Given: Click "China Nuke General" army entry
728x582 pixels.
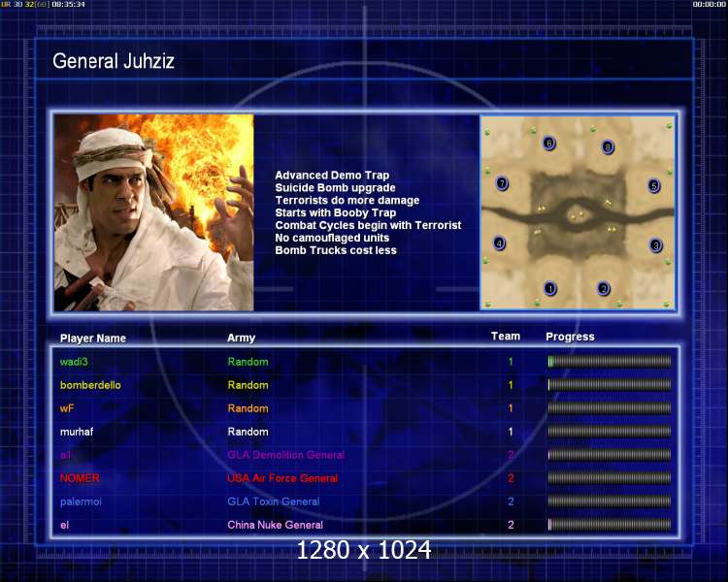Looking at the screenshot, I should (276, 525).
